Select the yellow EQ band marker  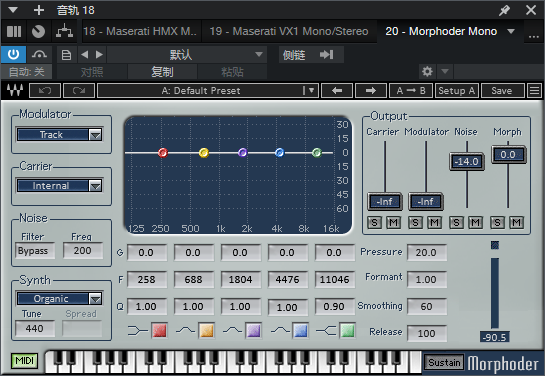tap(204, 153)
